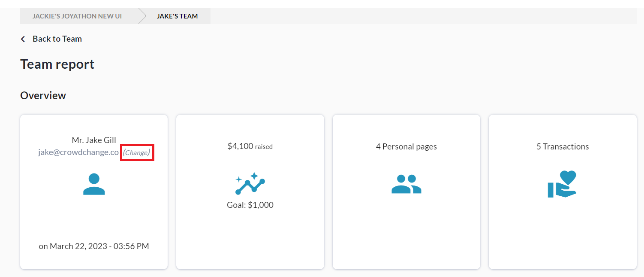Click the hand holding heart icon
Viewport: 644px width, 277px height.
point(562,184)
